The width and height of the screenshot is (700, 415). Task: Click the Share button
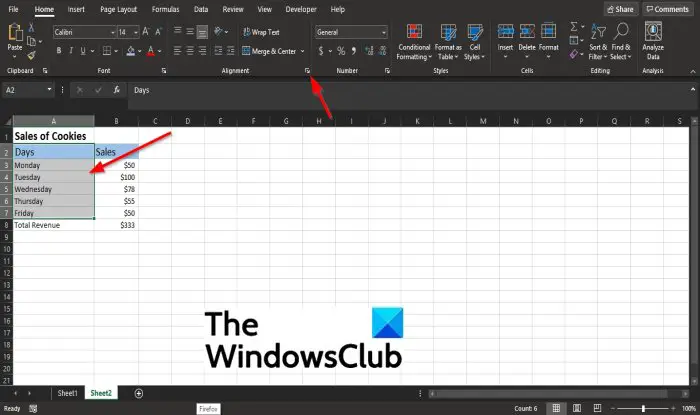(620, 9)
